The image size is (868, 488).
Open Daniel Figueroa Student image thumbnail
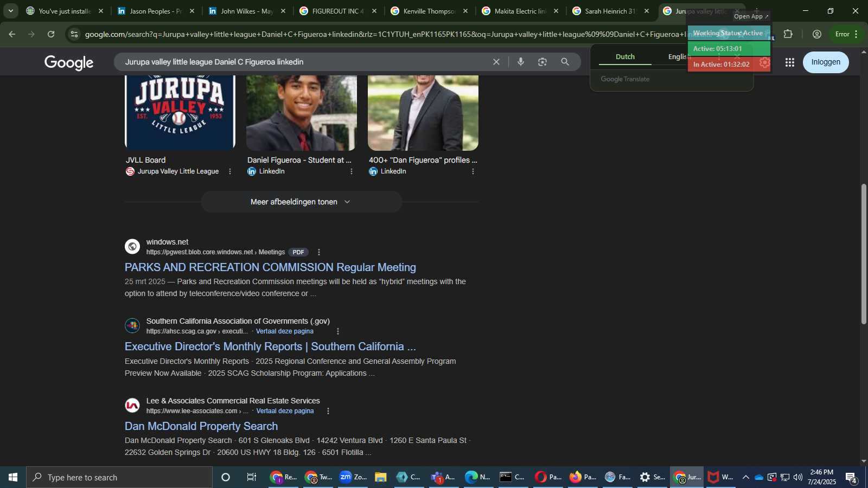coord(302,113)
